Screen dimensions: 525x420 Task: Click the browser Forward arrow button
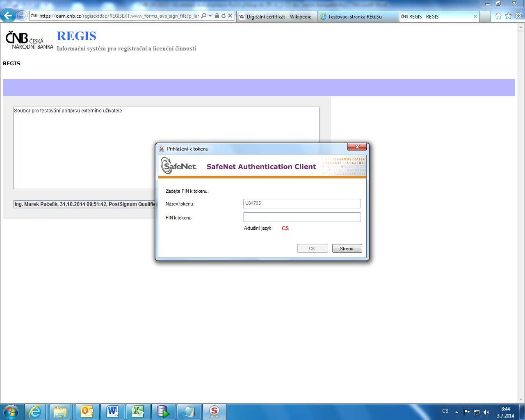(22, 16)
